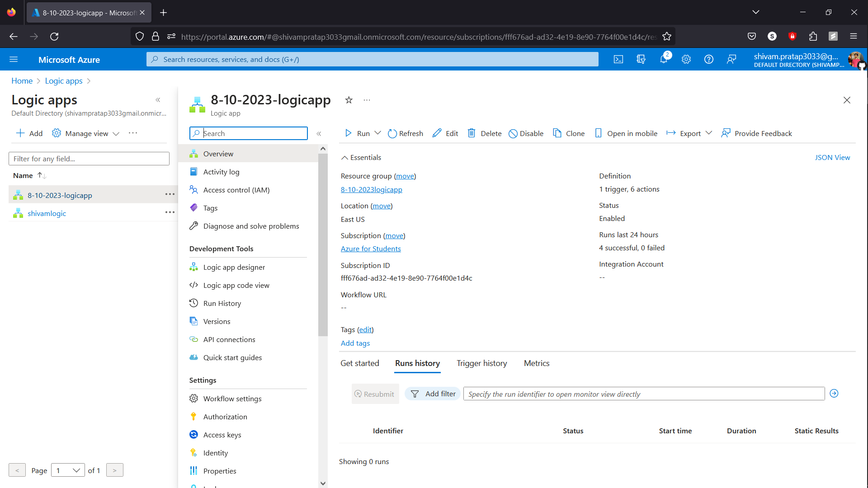
Task: Switch to the Metrics tab
Action: [x=537, y=363]
